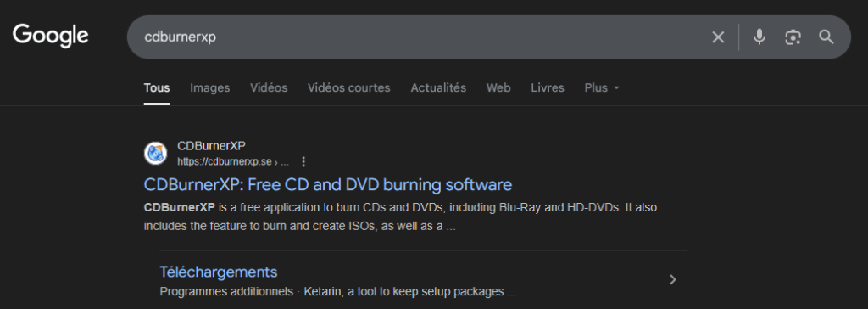Open the Téléchargements sitelink
Viewport: 868px width, 309px height.
[218, 272]
